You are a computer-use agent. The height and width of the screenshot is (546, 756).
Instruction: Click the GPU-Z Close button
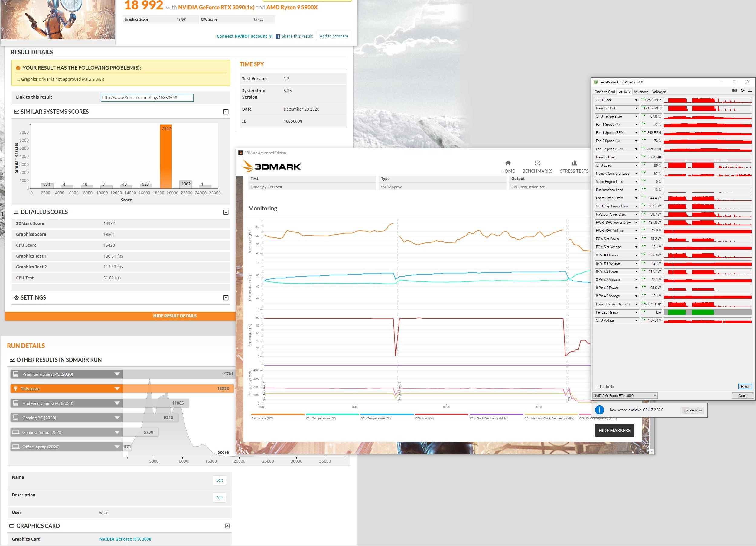click(742, 396)
